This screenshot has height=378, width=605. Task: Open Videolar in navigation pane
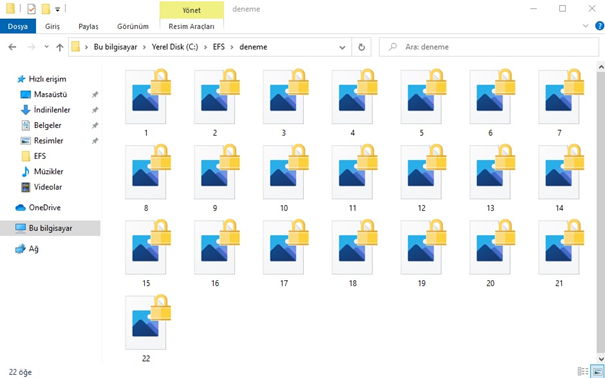pyautogui.click(x=48, y=187)
